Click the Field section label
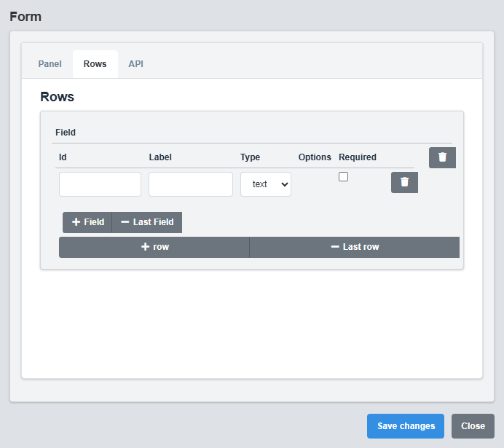Image resolution: width=504 pixels, height=448 pixels. [x=66, y=133]
